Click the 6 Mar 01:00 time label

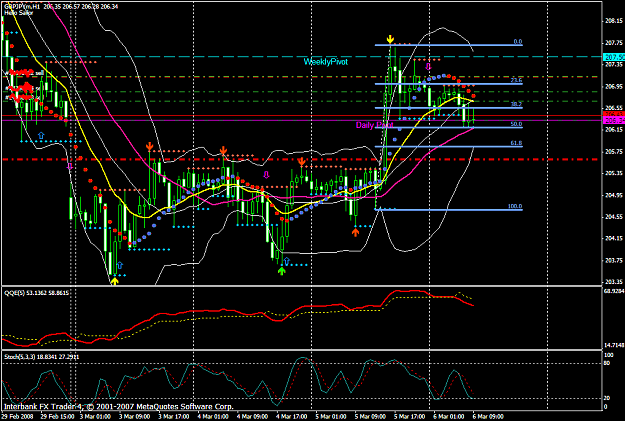pyautogui.click(x=449, y=417)
